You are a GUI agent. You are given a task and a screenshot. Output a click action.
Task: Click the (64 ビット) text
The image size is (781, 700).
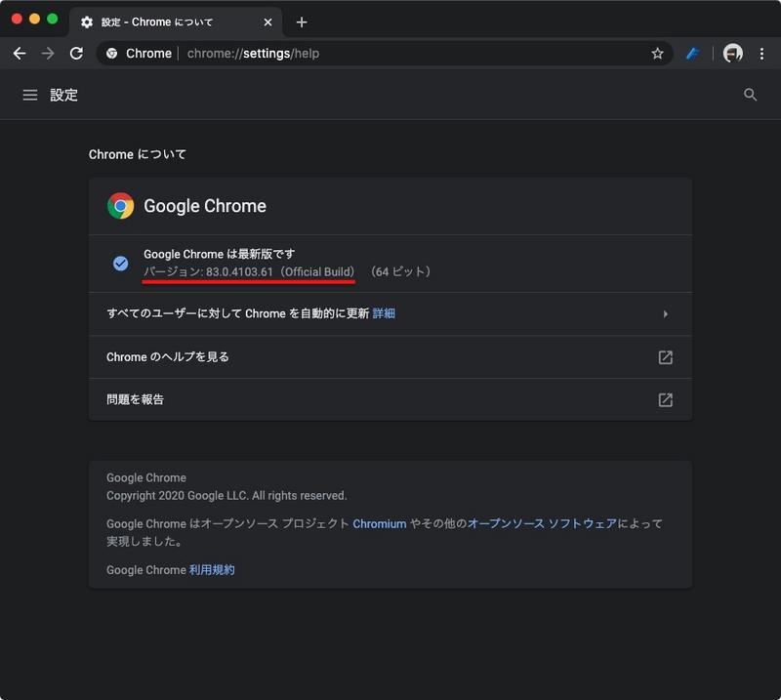(x=400, y=272)
